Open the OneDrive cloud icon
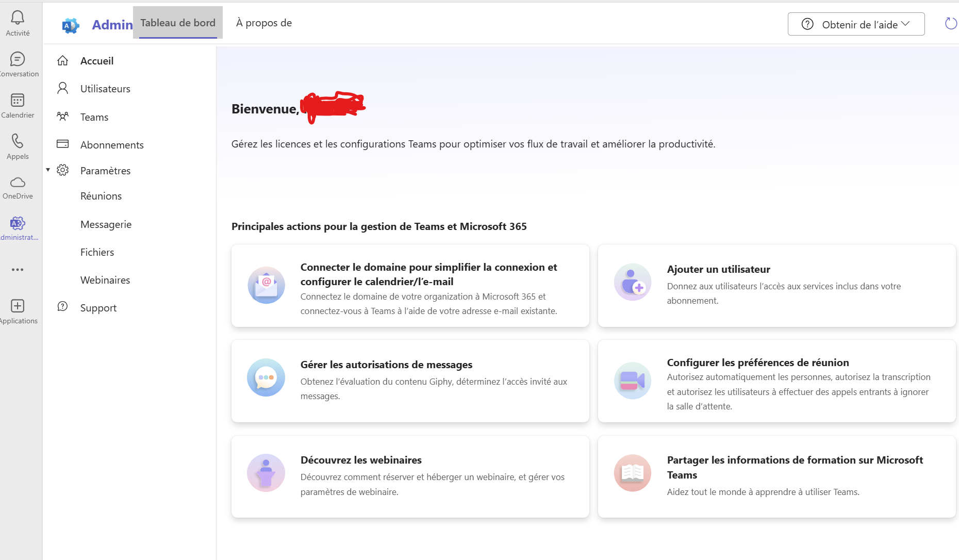This screenshot has height=560, width=959. pos(18,182)
